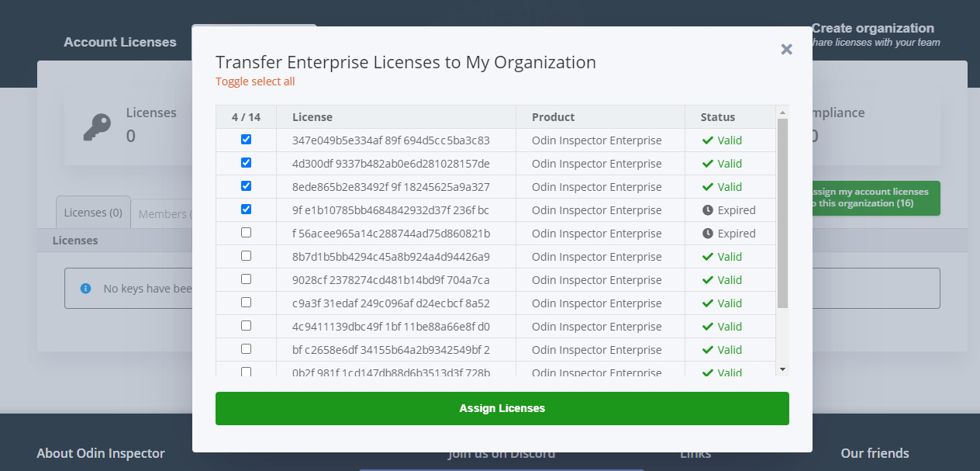Tick the checkbox for license 8b7d1b5bb4
Viewport: 980px width, 471px height.
click(x=247, y=256)
